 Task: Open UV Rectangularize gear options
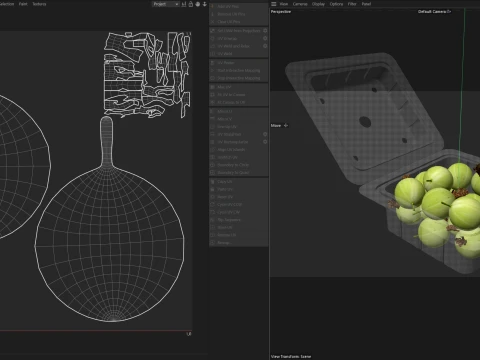(x=265, y=142)
